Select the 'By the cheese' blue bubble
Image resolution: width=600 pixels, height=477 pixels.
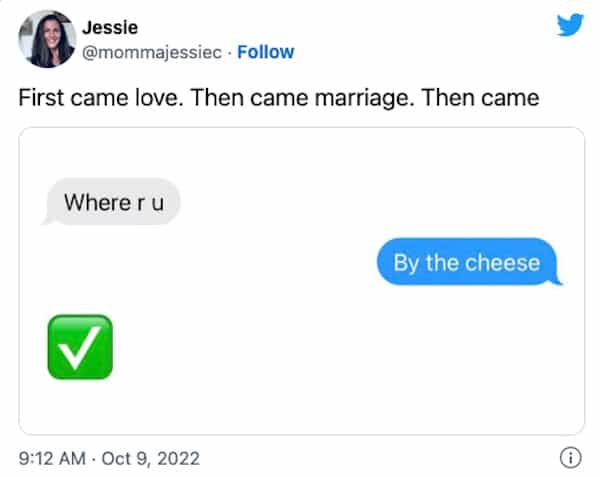pos(469,262)
